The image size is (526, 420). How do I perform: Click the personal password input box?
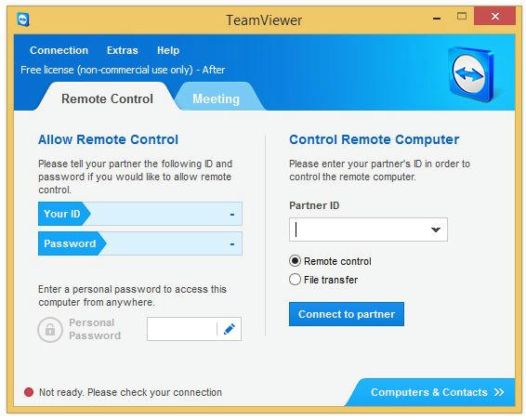click(182, 329)
